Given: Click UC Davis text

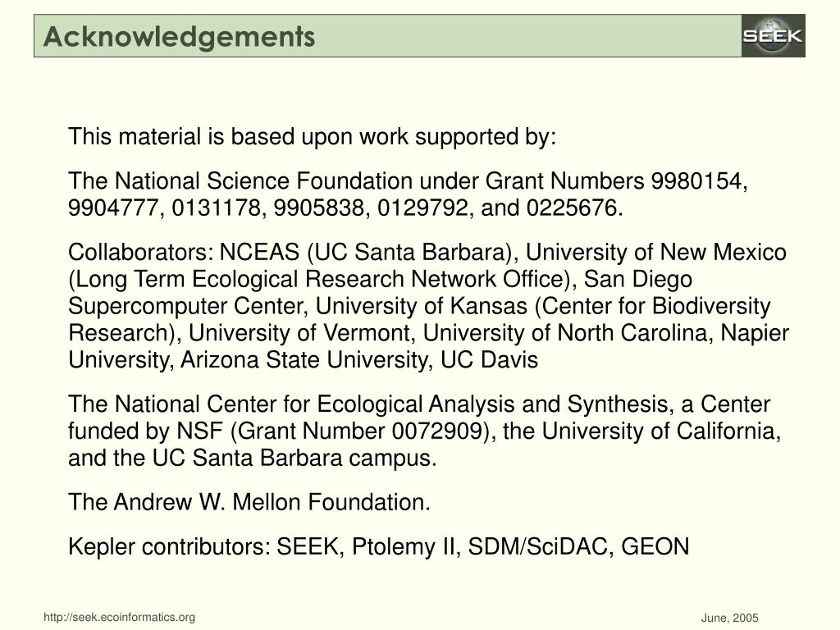Looking at the screenshot, I should (x=489, y=360).
